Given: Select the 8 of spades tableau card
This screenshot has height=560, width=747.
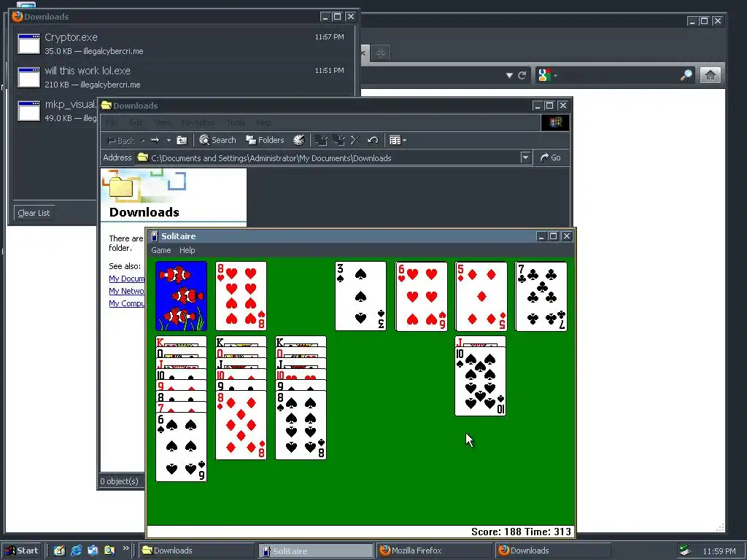Looking at the screenshot, I should click(301, 425).
